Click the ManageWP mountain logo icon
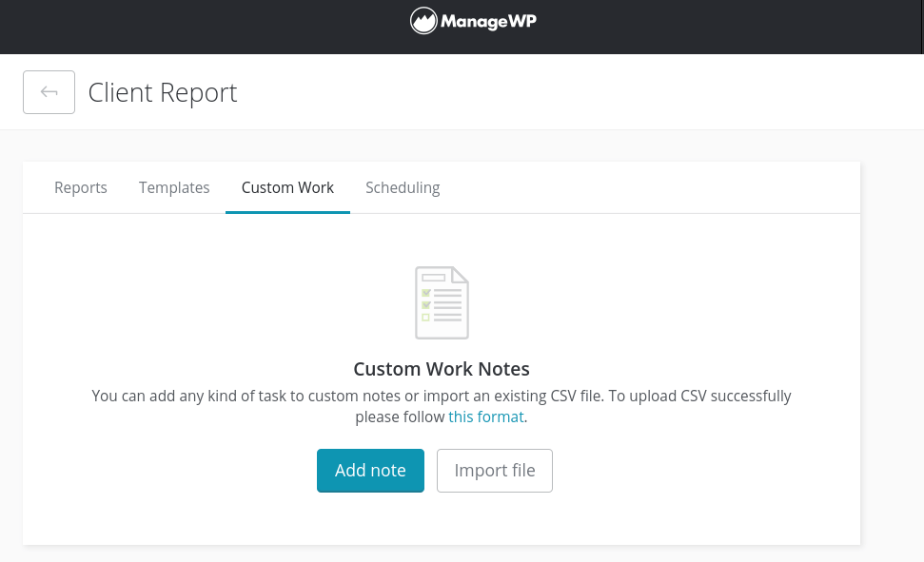 click(x=423, y=21)
